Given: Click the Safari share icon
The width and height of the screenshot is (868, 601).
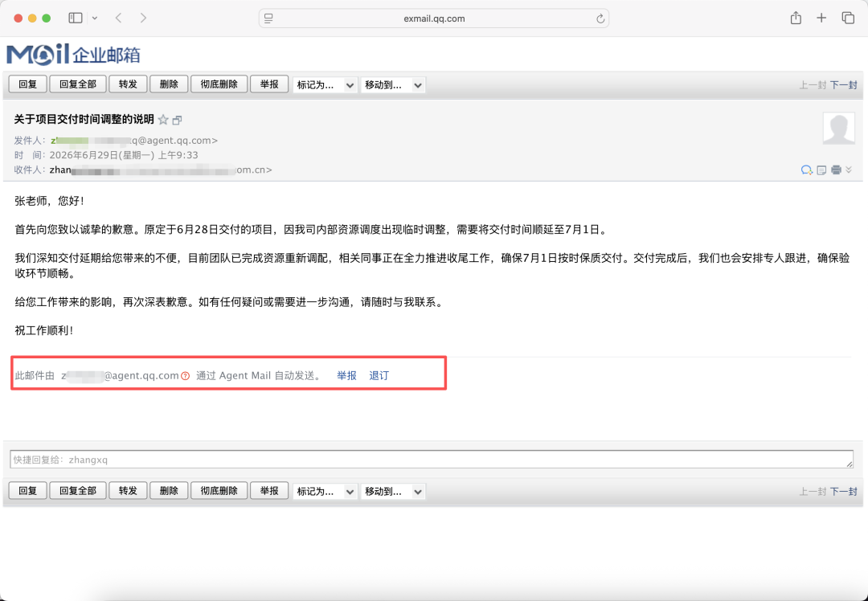Looking at the screenshot, I should click(796, 18).
